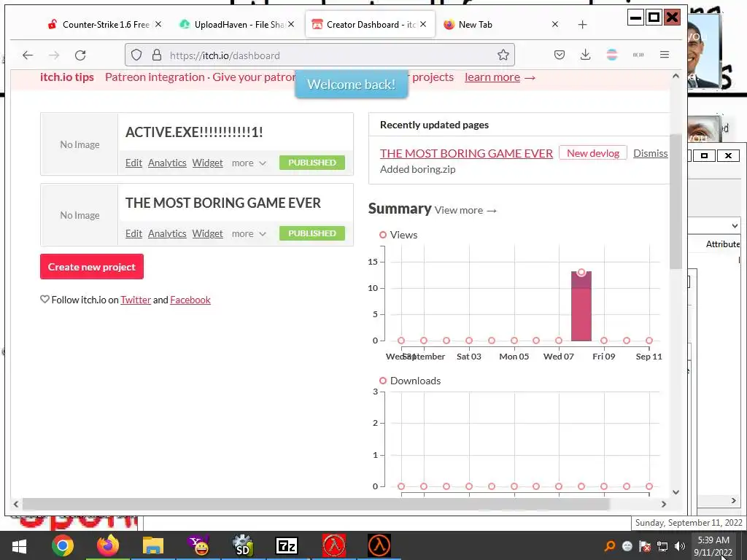This screenshot has height=560, width=747.
Task: Click the Create new project button
Action: tap(91, 267)
